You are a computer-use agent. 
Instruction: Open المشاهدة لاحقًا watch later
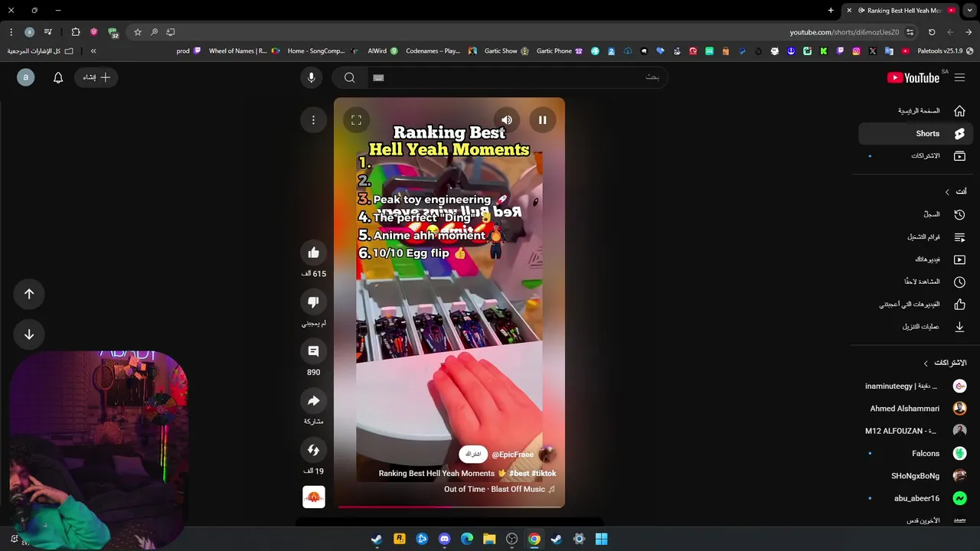(916, 282)
